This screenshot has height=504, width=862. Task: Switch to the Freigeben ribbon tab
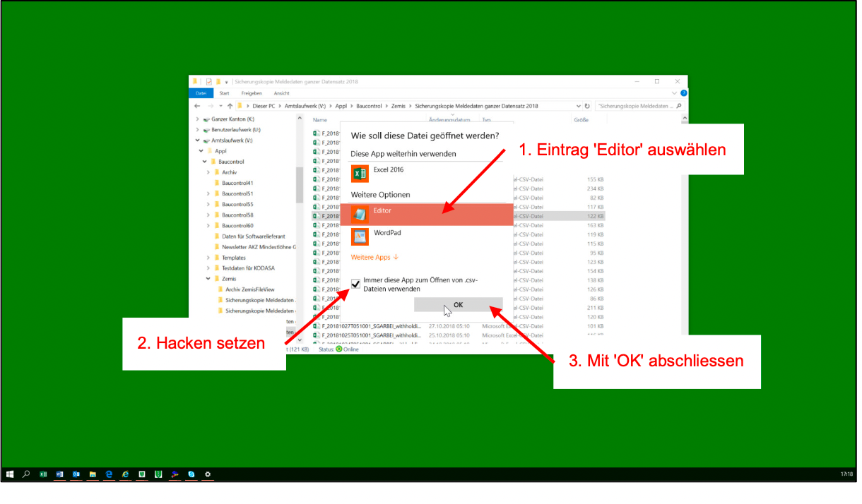coord(252,93)
